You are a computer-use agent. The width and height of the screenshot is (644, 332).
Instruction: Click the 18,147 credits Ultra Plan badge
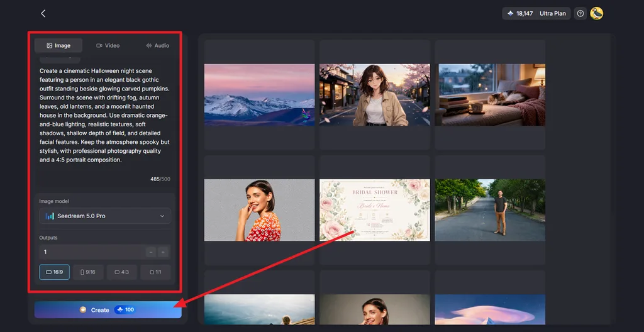click(x=536, y=14)
